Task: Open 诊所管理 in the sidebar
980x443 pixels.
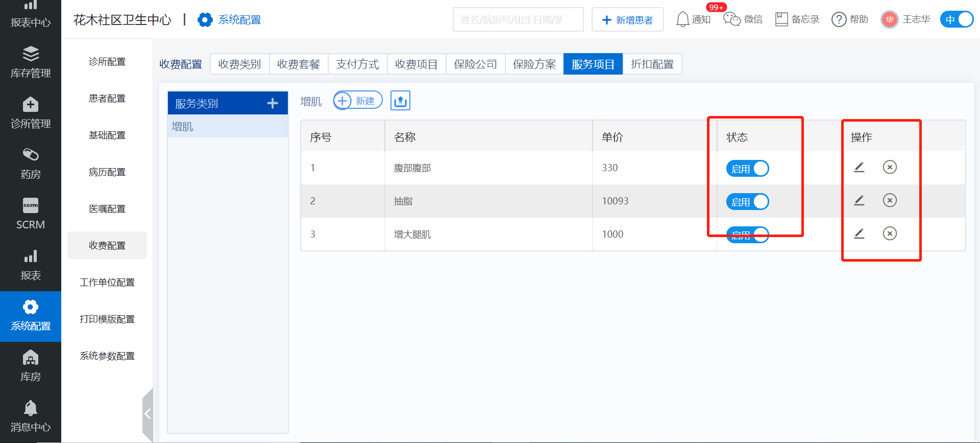Action: (31, 114)
